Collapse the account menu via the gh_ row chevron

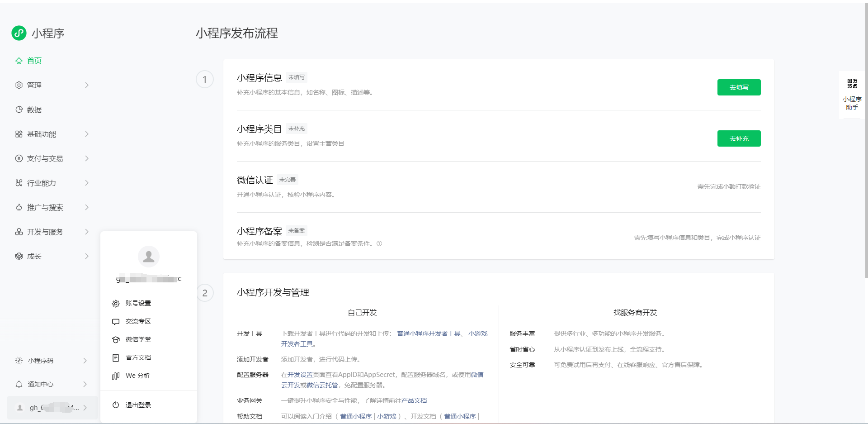[85, 408]
